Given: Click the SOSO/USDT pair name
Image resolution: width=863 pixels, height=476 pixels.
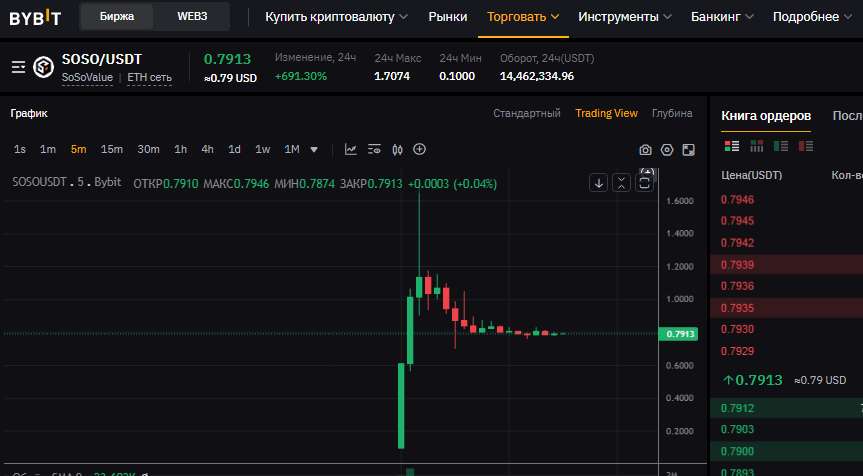Looking at the screenshot, I should (x=101, y=59).
